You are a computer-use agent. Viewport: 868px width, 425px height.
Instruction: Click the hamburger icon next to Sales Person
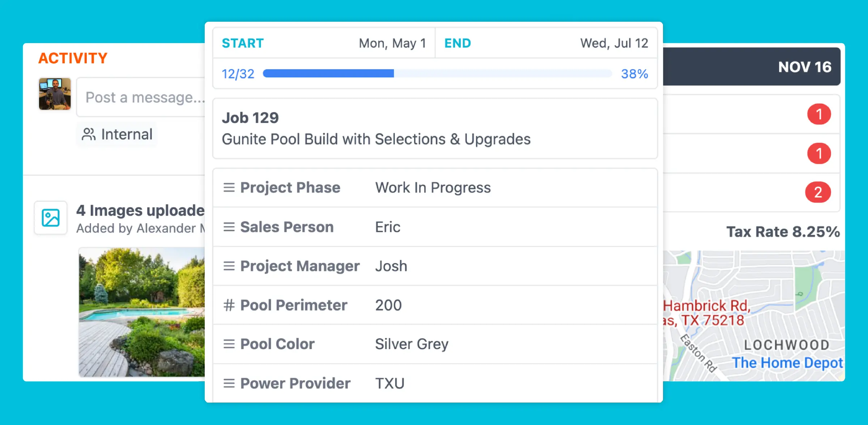[229, 227]
